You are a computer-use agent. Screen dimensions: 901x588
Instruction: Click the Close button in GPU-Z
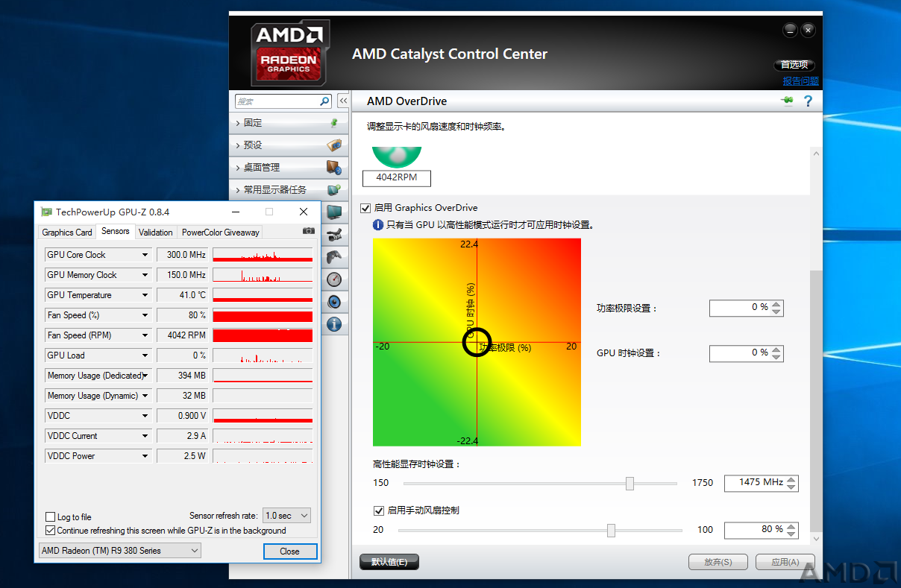click(x=290, y=551)
